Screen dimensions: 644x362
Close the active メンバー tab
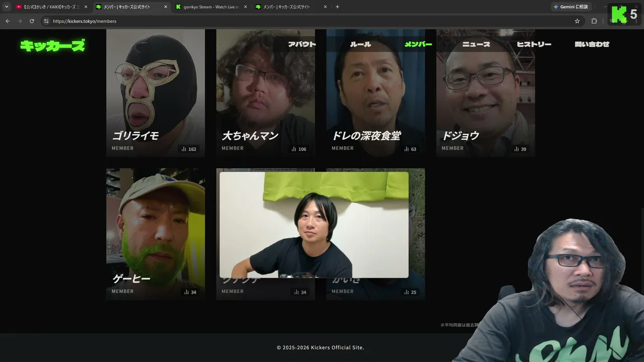tap(166, 7)
